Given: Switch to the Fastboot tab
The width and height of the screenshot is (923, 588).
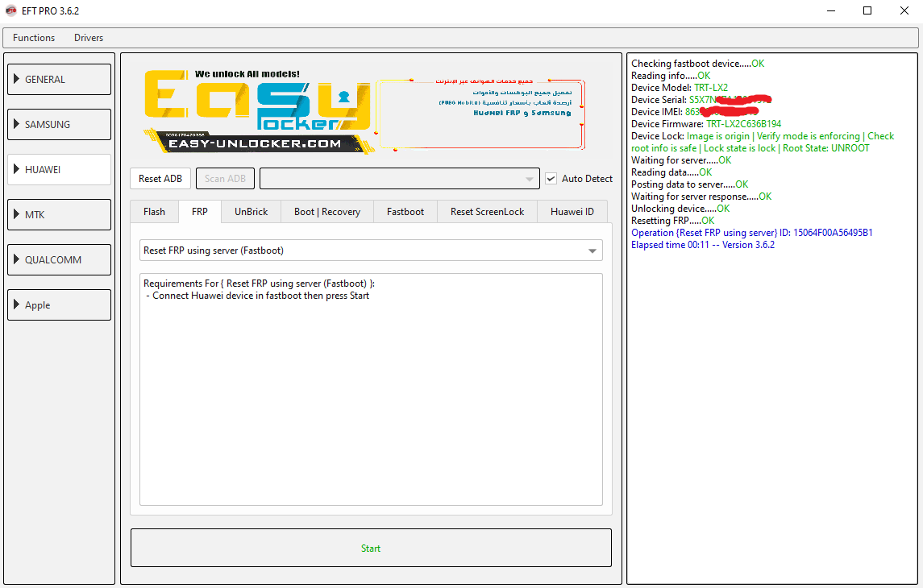Looking at the screenshot, I should click(405, 212).
